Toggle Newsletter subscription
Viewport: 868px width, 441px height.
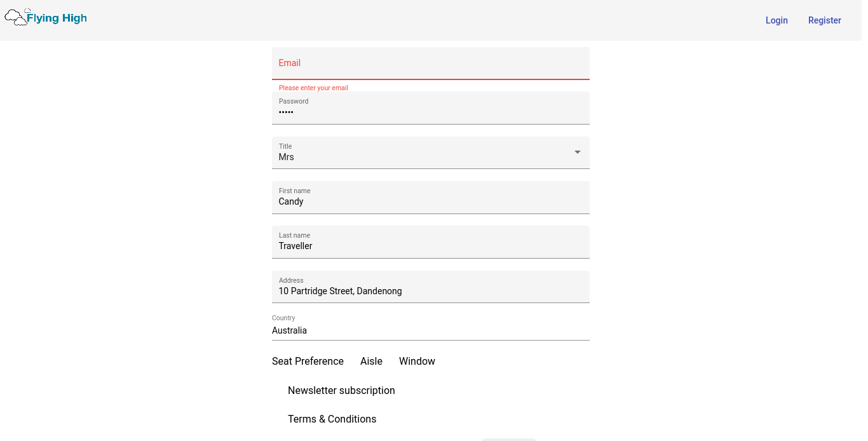[x=341, y=391]
